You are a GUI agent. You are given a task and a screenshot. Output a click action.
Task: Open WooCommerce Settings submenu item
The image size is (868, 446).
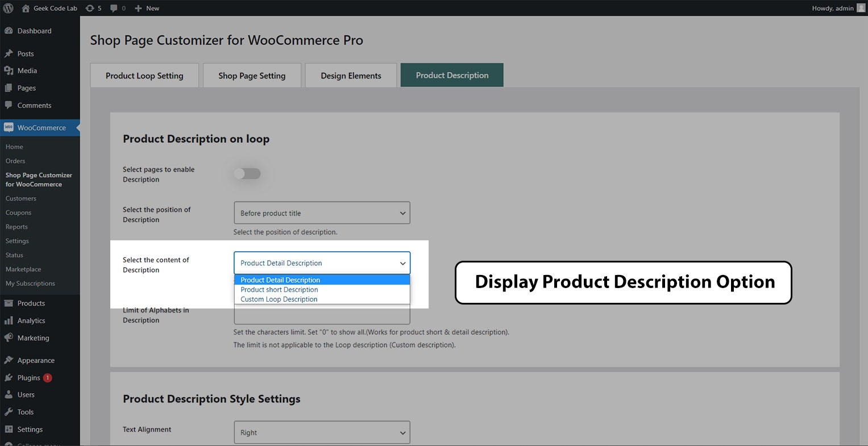pos(17,241)
